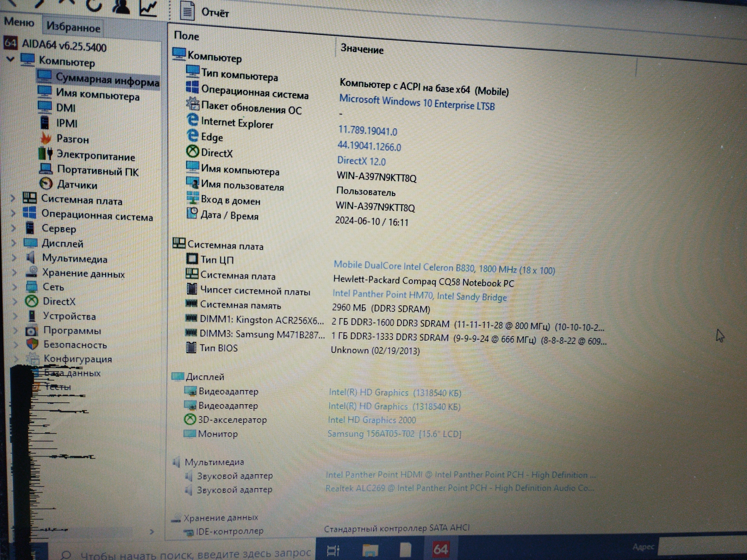Collapse the Компьютер tree node
747x560 pixels.
(x=11, y=59)
